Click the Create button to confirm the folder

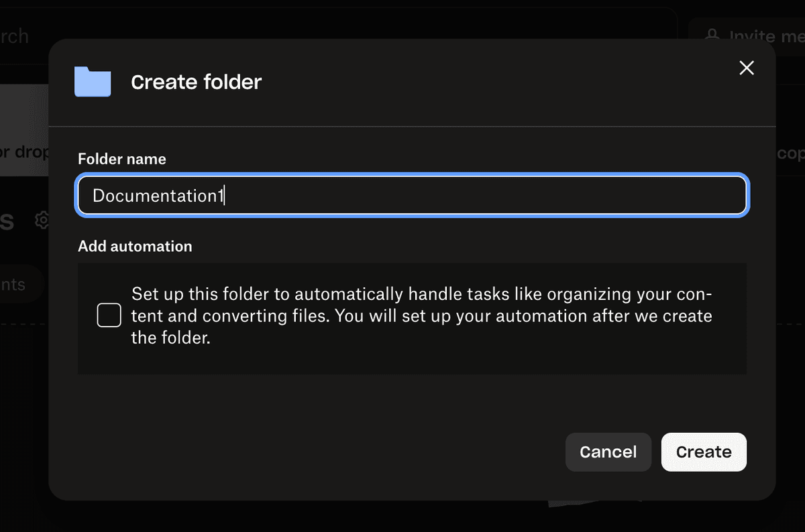(x=704, y=451)
